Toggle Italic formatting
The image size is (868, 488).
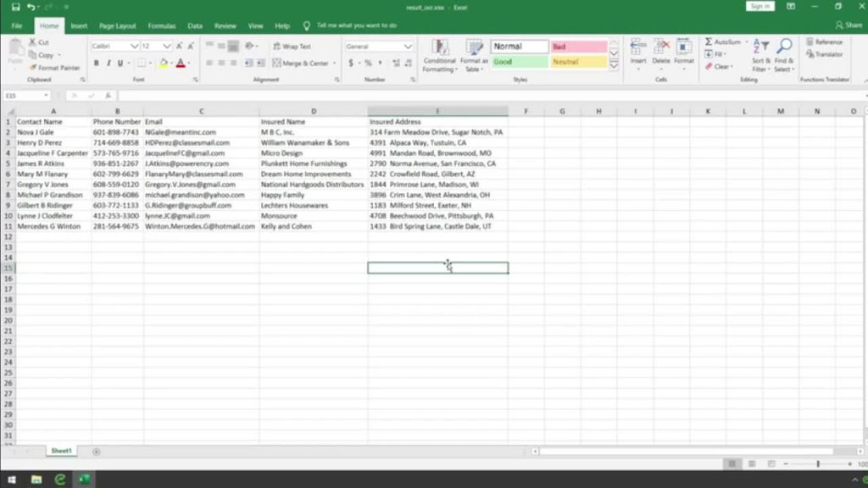108,63
